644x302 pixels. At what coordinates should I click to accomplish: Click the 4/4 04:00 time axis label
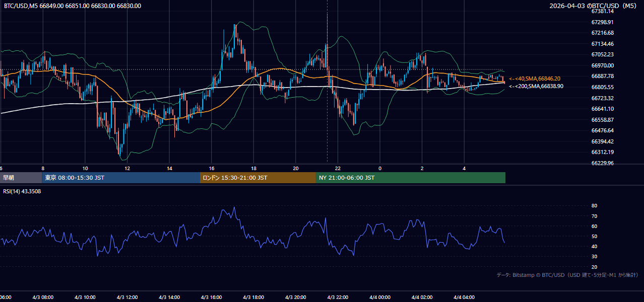[464, 297]
